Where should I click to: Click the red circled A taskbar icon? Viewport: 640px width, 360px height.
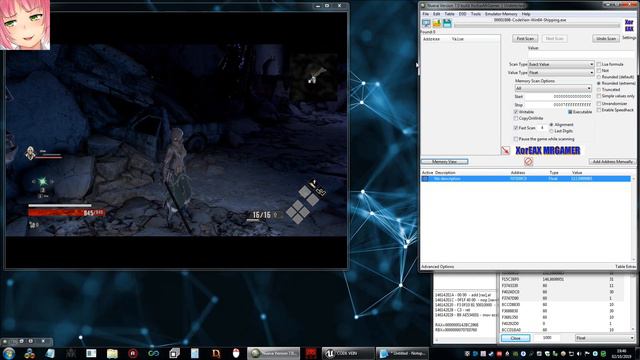coord(133,353)
